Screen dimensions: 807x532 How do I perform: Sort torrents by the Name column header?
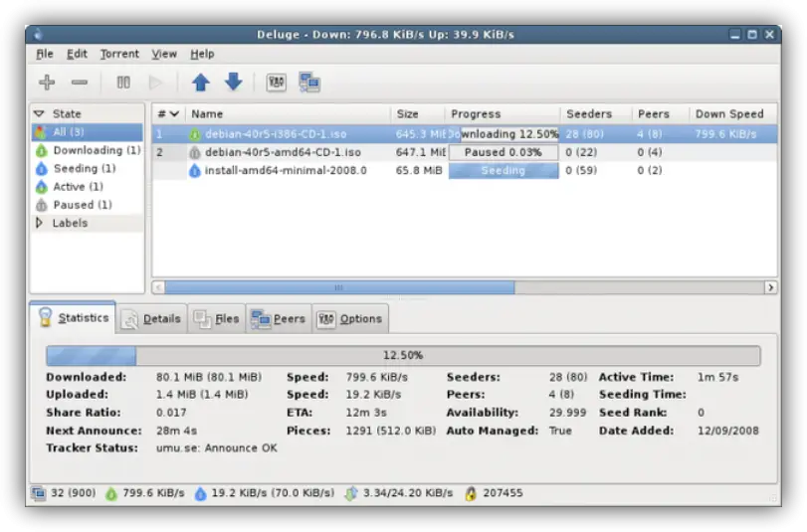point(288,113)
